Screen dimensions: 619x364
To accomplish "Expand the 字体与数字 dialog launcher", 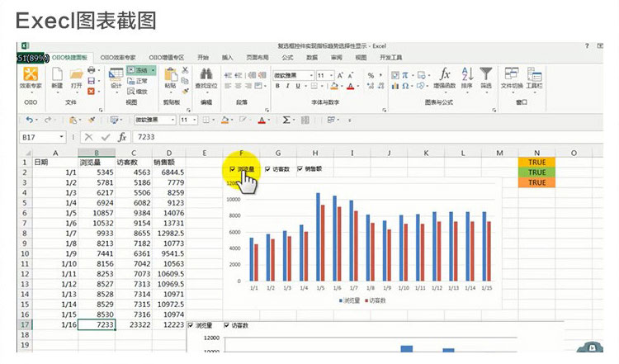I will click(x=384, y=110).
